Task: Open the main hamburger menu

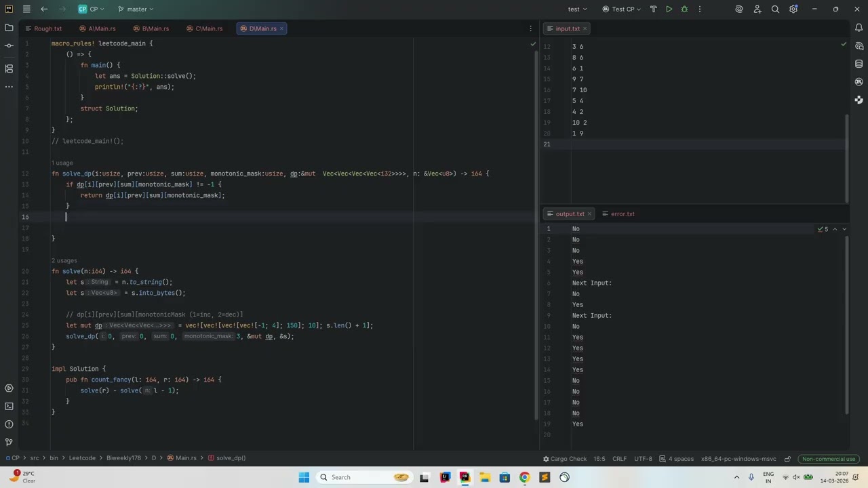Action: [26, 9]
